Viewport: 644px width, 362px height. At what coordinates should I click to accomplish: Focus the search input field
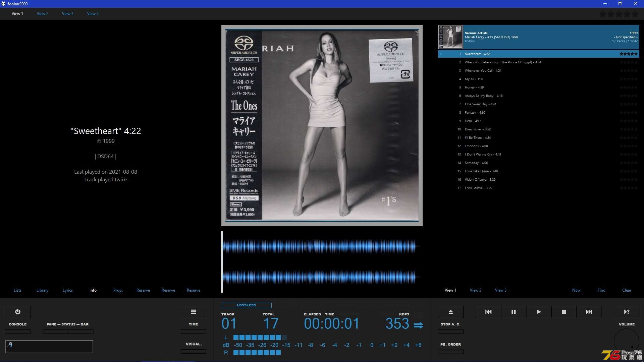49,347
